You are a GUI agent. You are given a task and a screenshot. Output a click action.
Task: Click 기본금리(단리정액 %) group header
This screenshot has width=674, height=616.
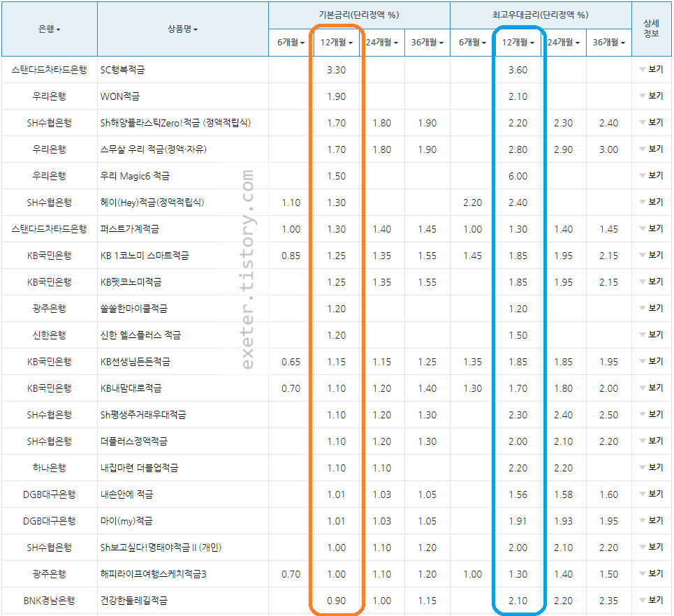359,15
